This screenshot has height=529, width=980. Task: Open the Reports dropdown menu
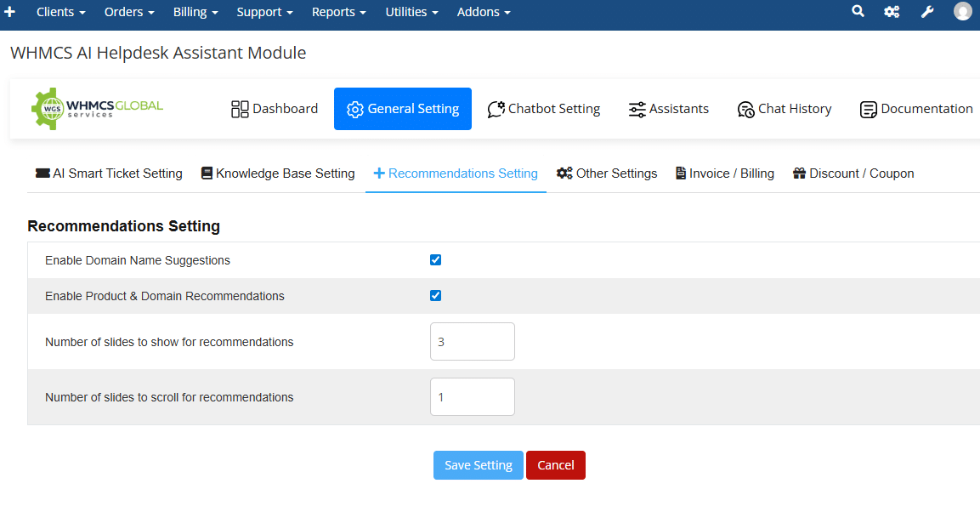coord(338,12)
